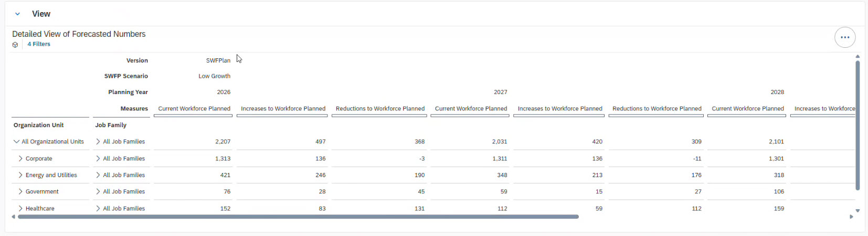Click the scroll up arrow of vertical scrollbar
Screen dimensions: 868x236
click(x=858, y=56)
